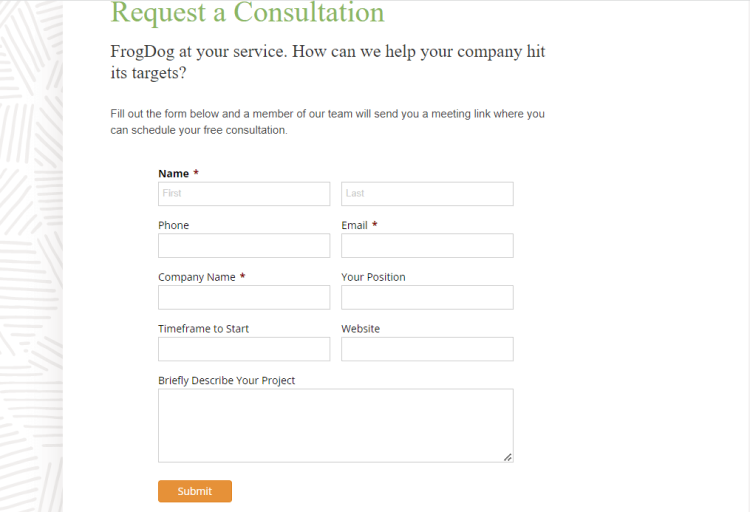Viewport: 750px width, 512px height.
Task: Click the Request a Consultation heading
Action: pos(247,12)
